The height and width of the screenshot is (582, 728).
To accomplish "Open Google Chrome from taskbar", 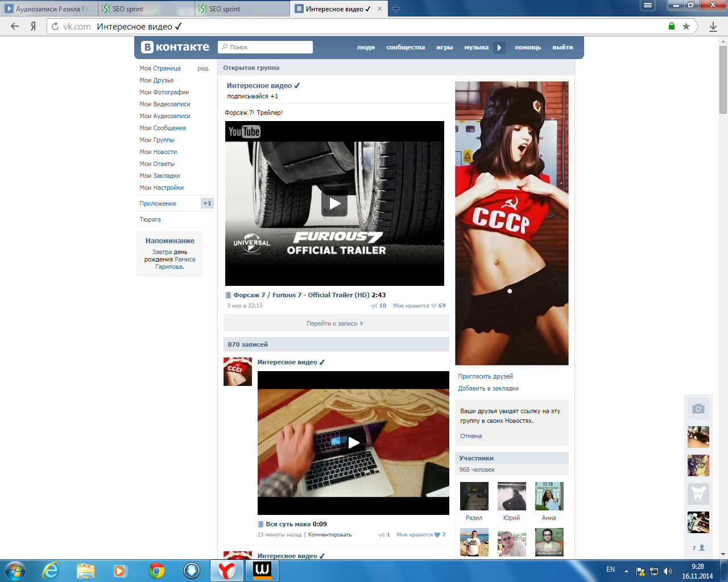I will [156, 571].
